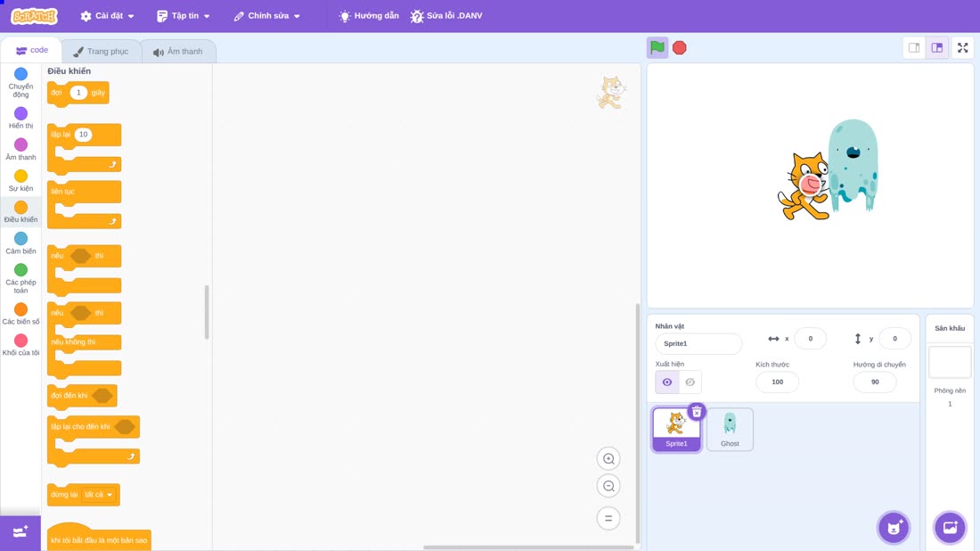Click Sửa lỗi .DANV debug button
This screenshot has width=980, height=551.
(446, 16)
